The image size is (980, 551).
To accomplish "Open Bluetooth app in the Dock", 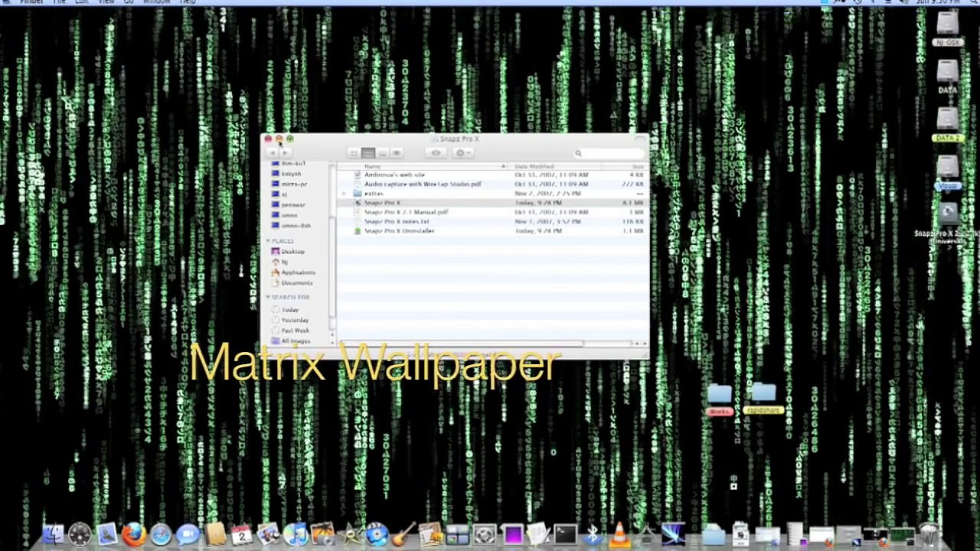I will (x=592, y=534).
